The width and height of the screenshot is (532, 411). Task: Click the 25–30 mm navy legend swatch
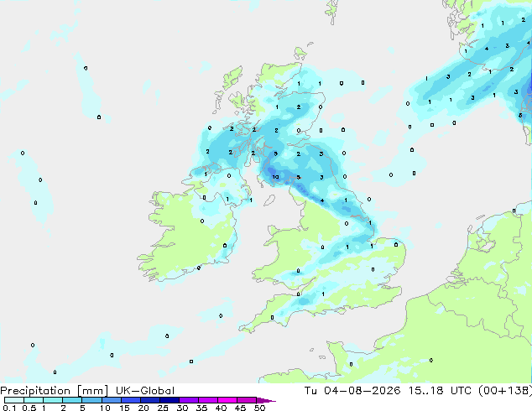point(170,400)
